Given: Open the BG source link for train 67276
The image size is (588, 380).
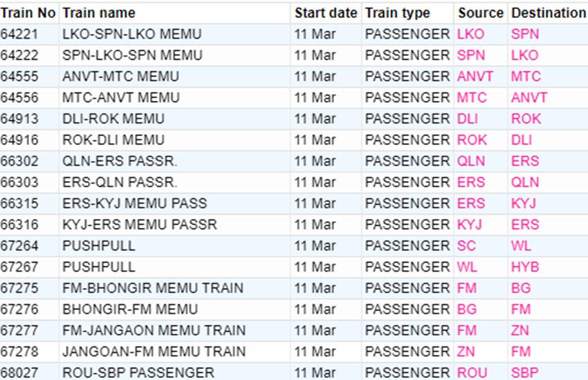Looking at the screenshot, I should pyautogui.click(x=467, y=310).
